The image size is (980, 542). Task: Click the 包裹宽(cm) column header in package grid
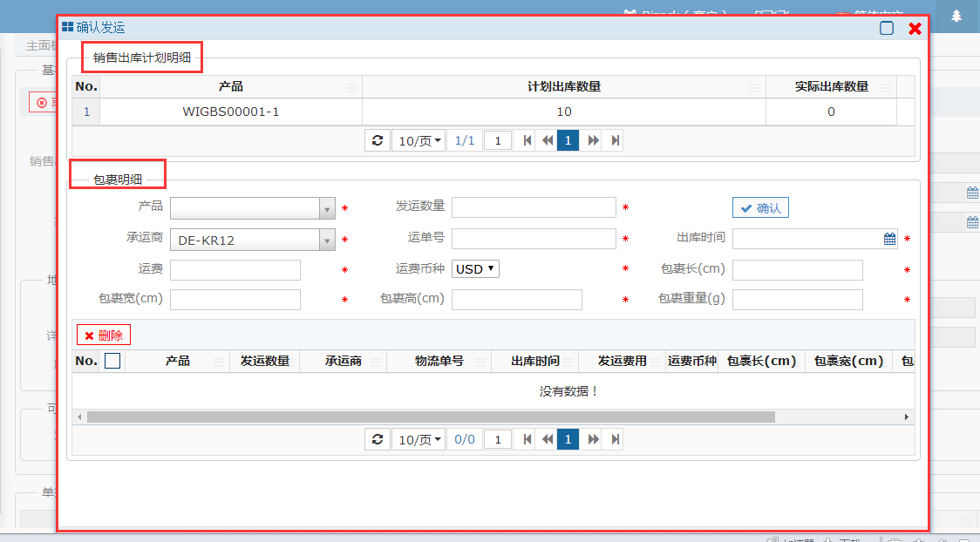[x=848, y=361]
